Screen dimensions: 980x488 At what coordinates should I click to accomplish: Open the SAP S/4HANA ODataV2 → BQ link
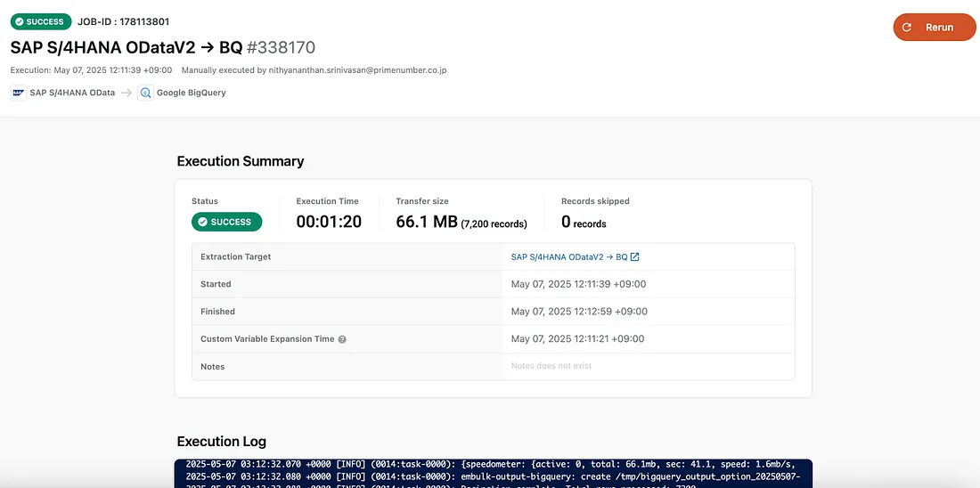pyautogui.click(x=569, y=256)
